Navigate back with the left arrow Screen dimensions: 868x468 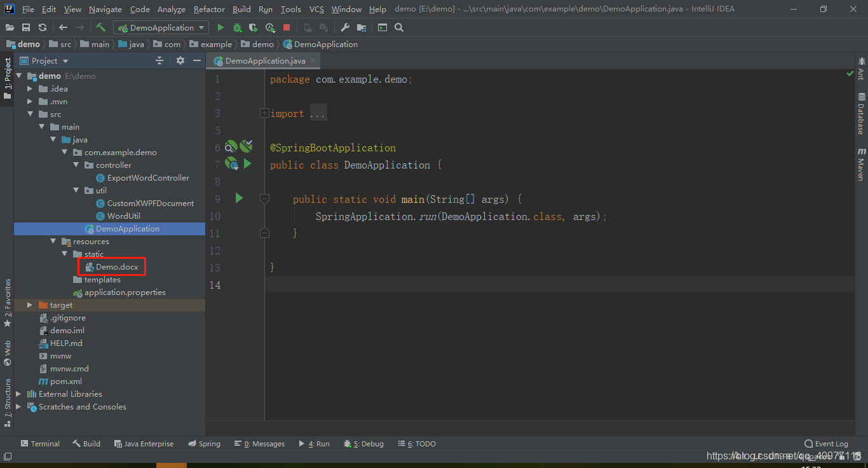(63, 27)
